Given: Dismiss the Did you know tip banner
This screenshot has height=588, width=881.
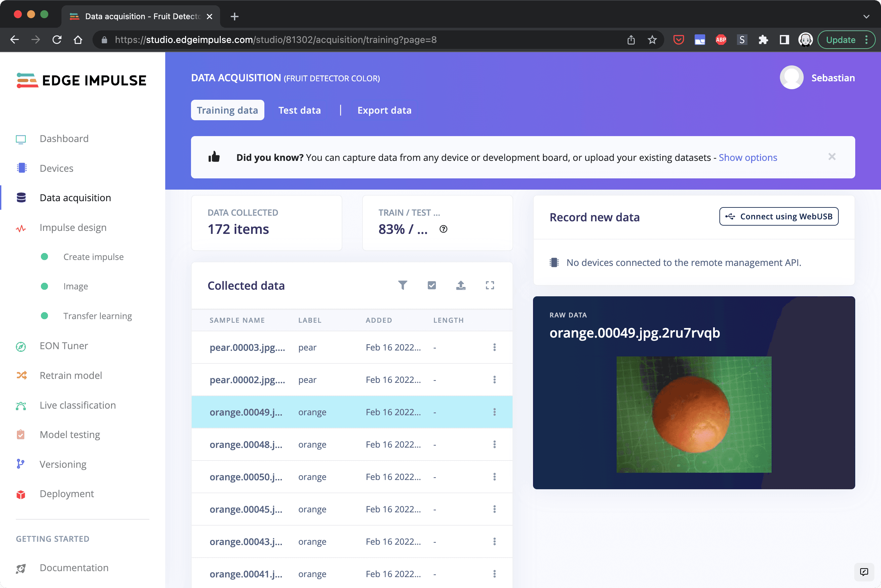Looking at the screenshot, I should tap(832, 156).
